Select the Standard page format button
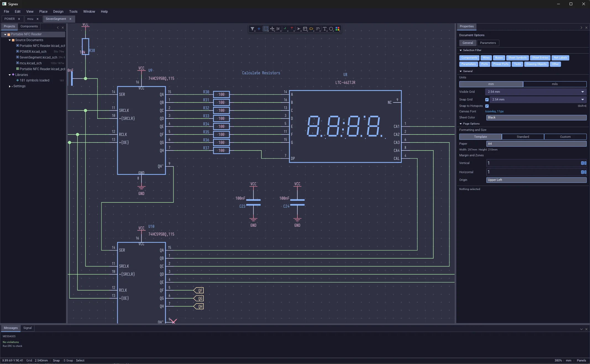Viewport: 590px width, 364px height. tap(523, 137)
